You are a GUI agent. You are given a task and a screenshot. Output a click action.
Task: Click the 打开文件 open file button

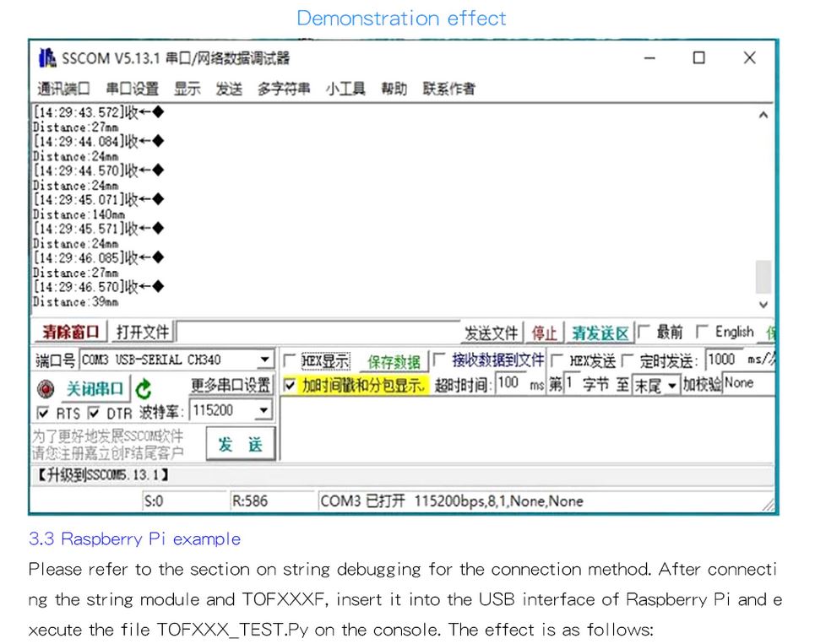143,332
